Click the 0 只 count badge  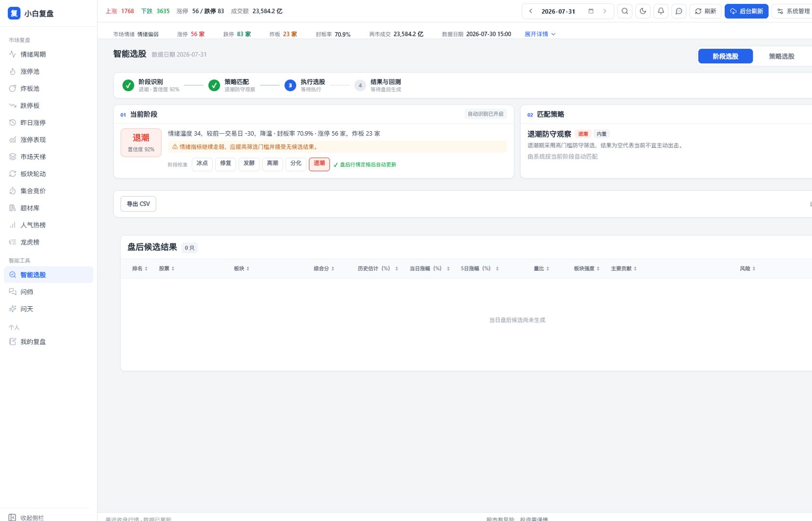pos(190,248)
